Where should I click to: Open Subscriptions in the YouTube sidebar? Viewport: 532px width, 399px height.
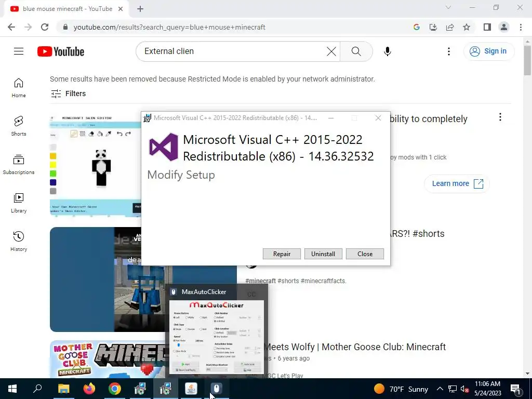[19, 165]
